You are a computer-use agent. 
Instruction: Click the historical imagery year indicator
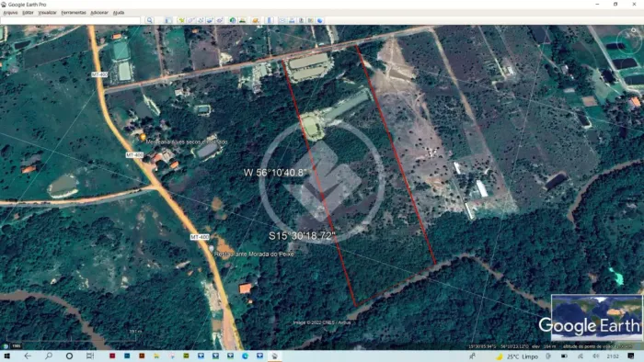(x=16, y=346)
